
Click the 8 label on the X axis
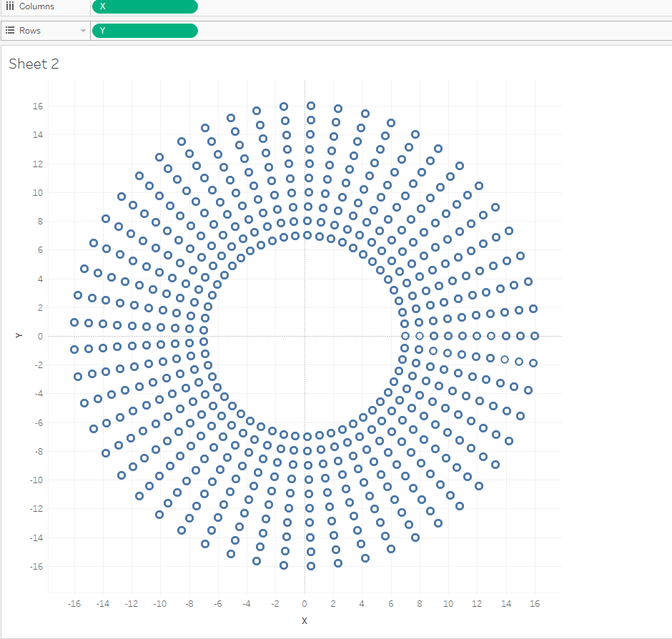click(x=420, y=603)
